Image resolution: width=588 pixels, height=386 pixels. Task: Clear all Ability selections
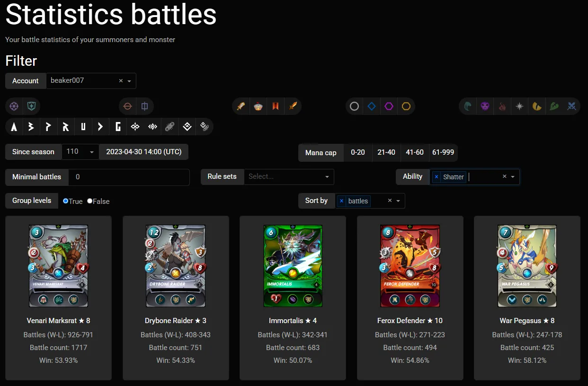505,176
